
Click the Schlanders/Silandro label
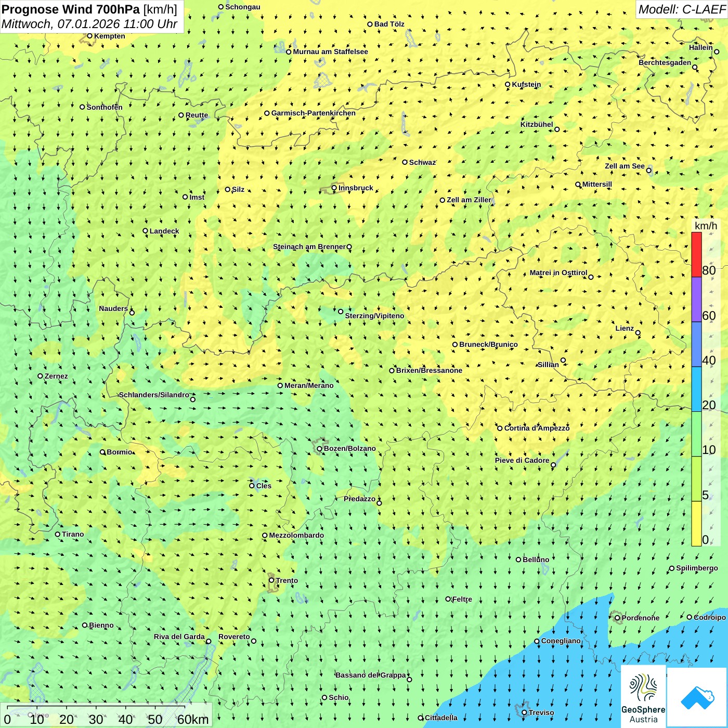coord(154,395)
